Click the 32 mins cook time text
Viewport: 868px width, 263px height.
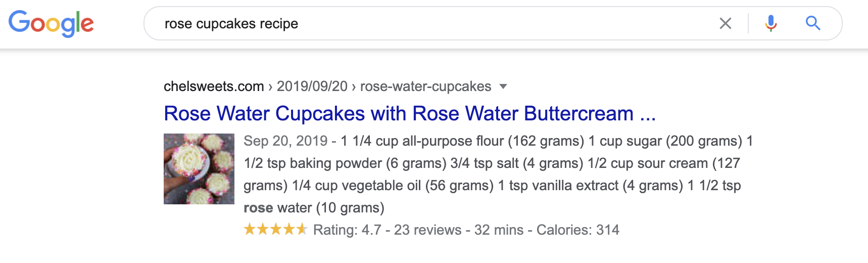[x=499, y=230]
